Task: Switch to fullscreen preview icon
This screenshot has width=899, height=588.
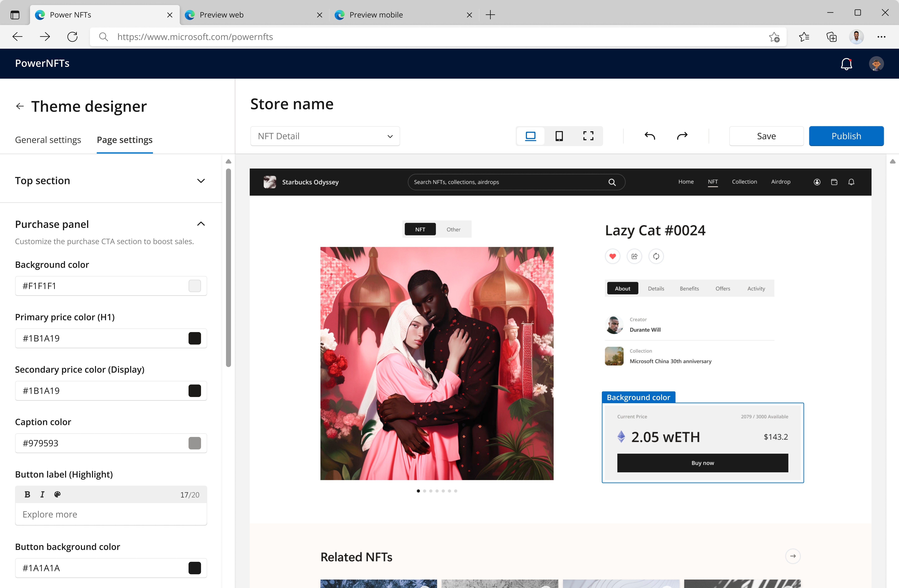Action: 588,136
